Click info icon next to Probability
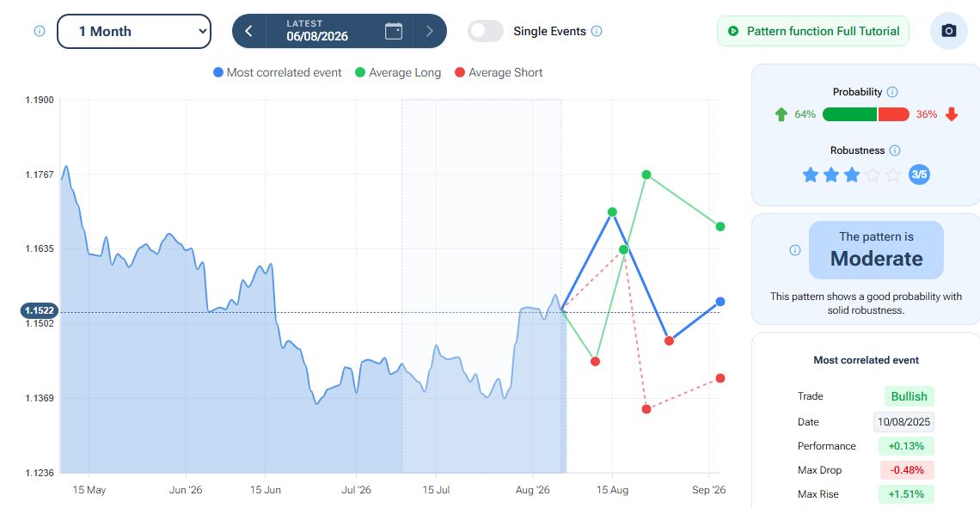This screenshot has height=508, width=980. (x=892, y=92)
